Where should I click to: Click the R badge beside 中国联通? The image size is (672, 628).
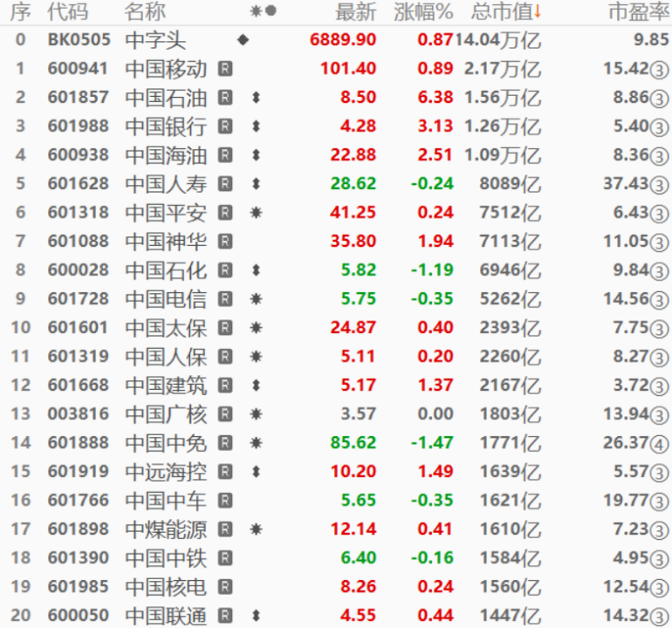pyautogui.click(x=225, y=616)
